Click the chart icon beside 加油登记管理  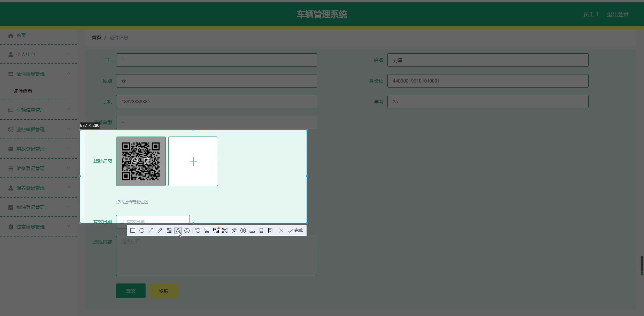point(11,207)
